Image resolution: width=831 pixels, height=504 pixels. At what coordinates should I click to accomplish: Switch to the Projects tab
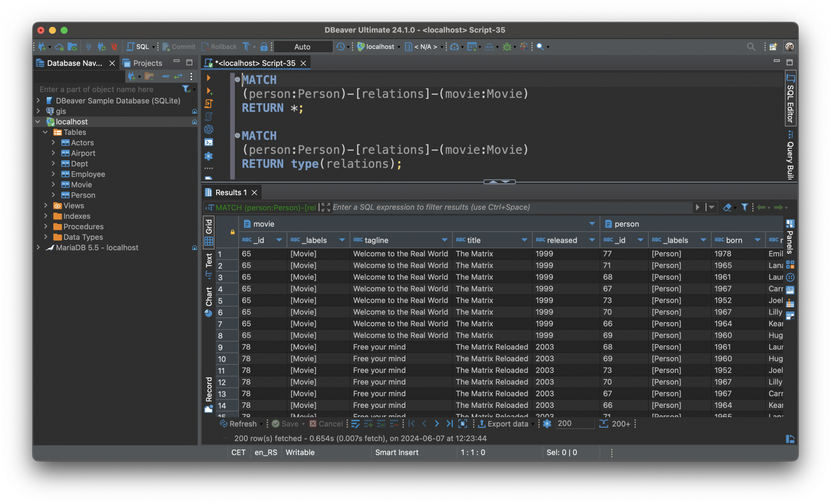coord(147,62)
